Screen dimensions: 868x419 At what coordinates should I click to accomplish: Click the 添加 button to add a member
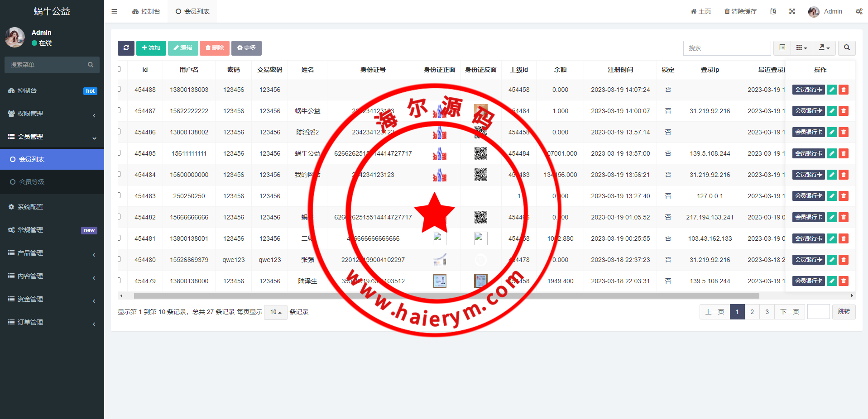click(x=151, y=48)
